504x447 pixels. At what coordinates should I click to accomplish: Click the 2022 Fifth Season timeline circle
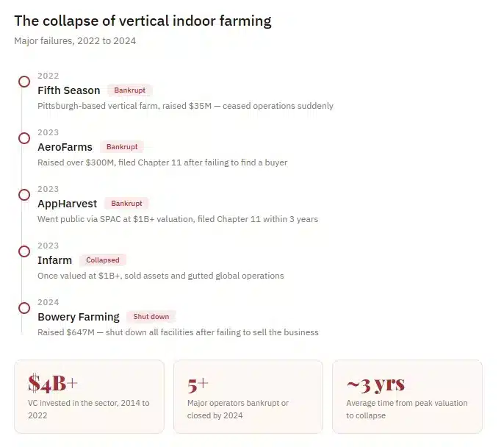click(x=24, y=82)
